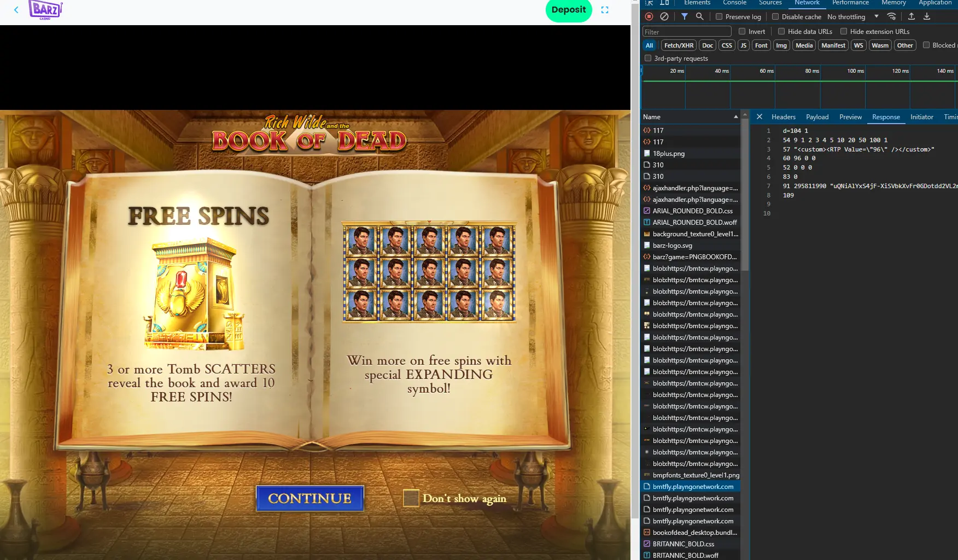The width and height of the screenshot is (958, 560).
Task: Select the BRITANNIC_BOLD.woff request
Action: tap(691, 556)
